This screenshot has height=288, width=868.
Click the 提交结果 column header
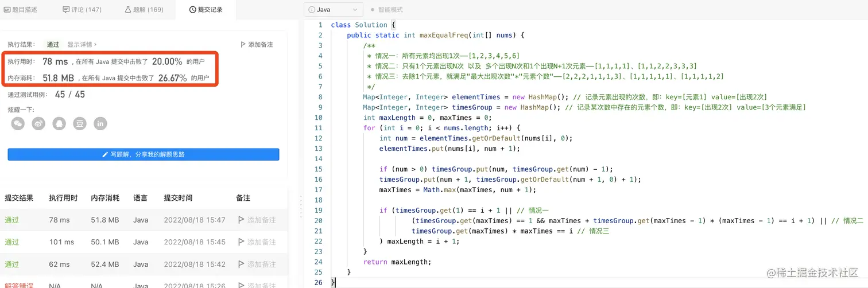click(19, 198)
